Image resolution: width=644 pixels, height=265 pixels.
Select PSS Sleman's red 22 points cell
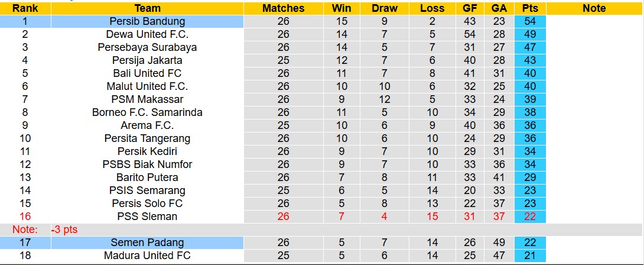click(x=530, y=216)
